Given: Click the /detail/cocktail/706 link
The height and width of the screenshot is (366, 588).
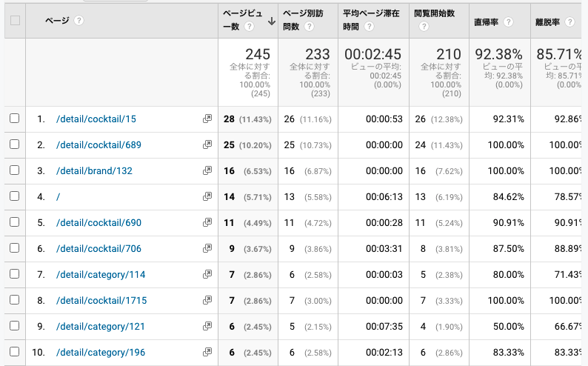Looking at the screenshot, I should point(98,249).
